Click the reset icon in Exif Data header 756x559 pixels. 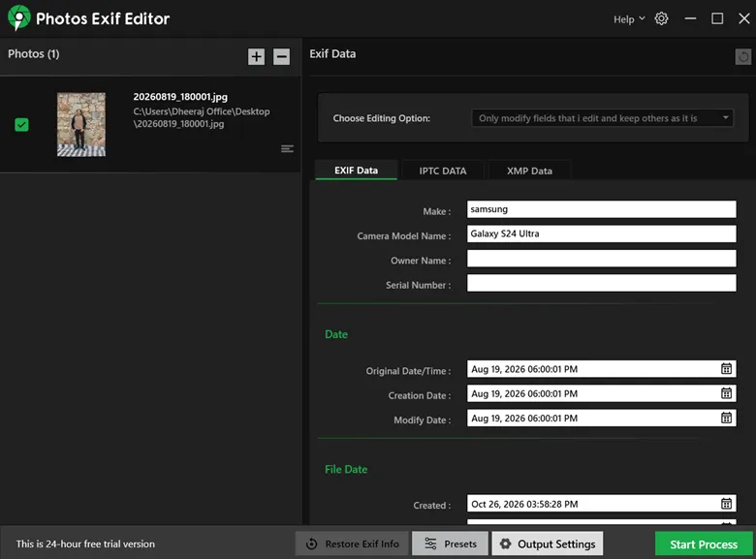pos(743,56)
